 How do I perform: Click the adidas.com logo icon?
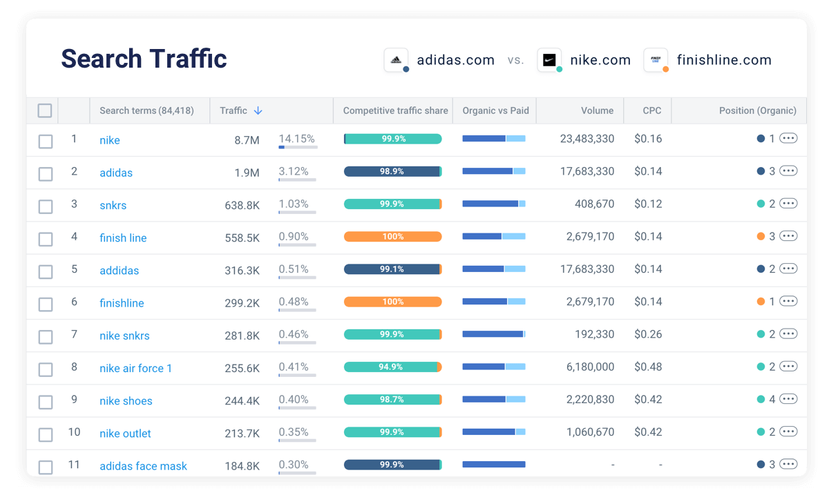click(395, 60)
